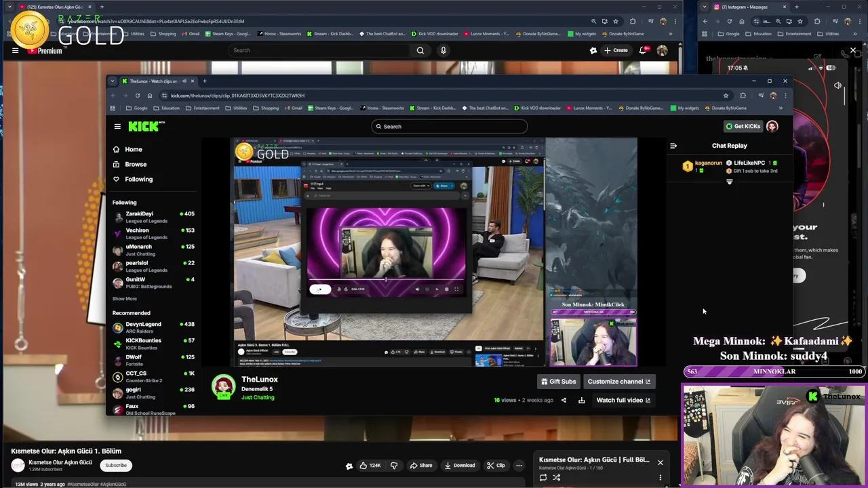This screenshot has height=488, width=868.
Task: Open Kısmetse Olur Aşkın Gücü channel avatar
Action: (18, 465)
